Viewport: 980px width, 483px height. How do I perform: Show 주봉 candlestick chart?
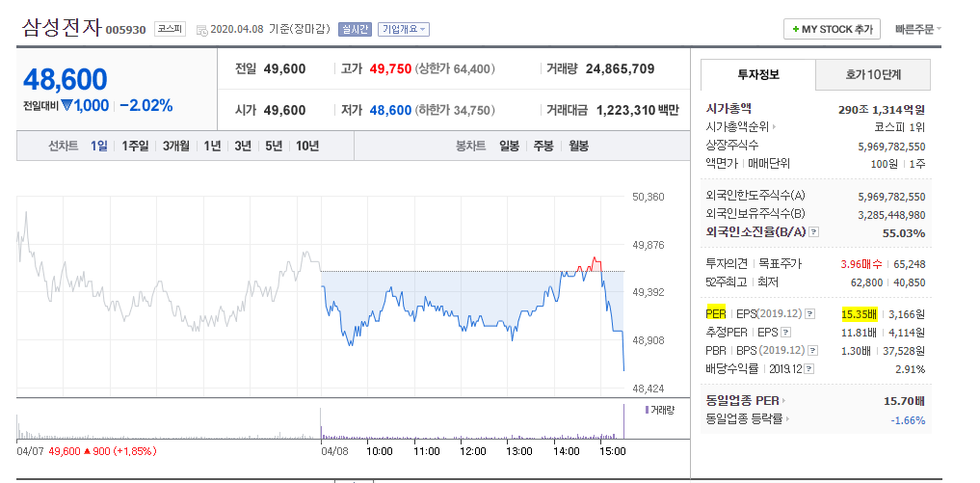[543, 146]
